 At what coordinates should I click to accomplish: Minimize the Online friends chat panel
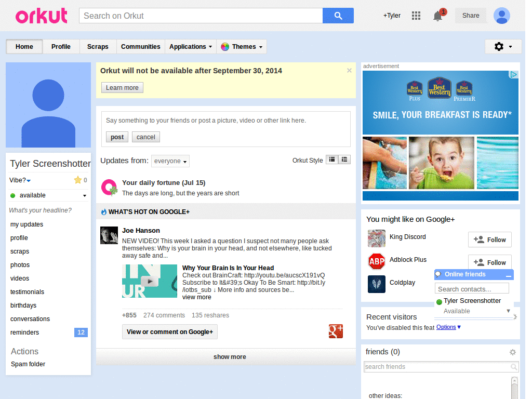click(508, 275)
